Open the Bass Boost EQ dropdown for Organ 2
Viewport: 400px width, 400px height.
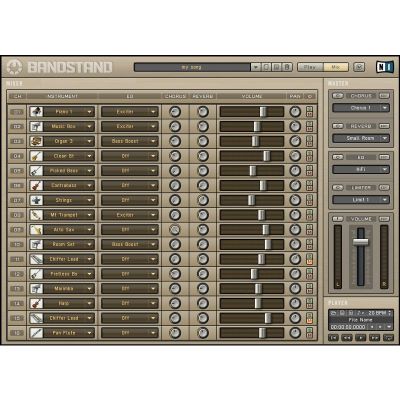(130, 141)
